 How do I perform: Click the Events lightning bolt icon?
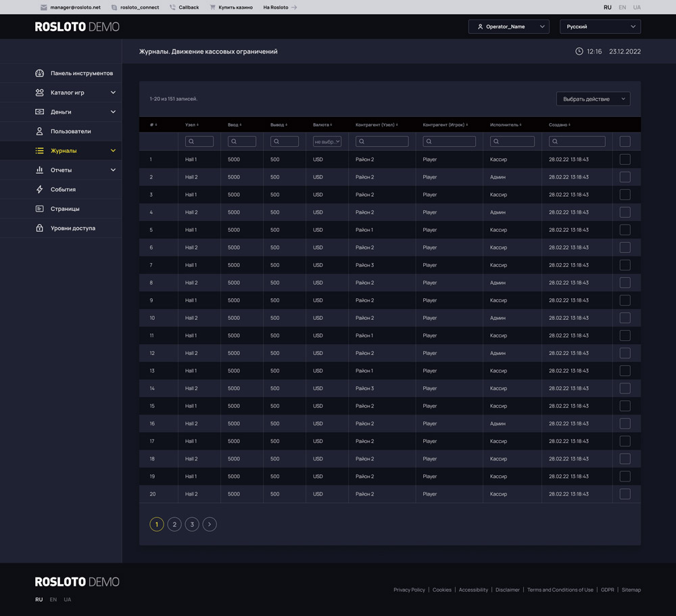coord(39,189)
